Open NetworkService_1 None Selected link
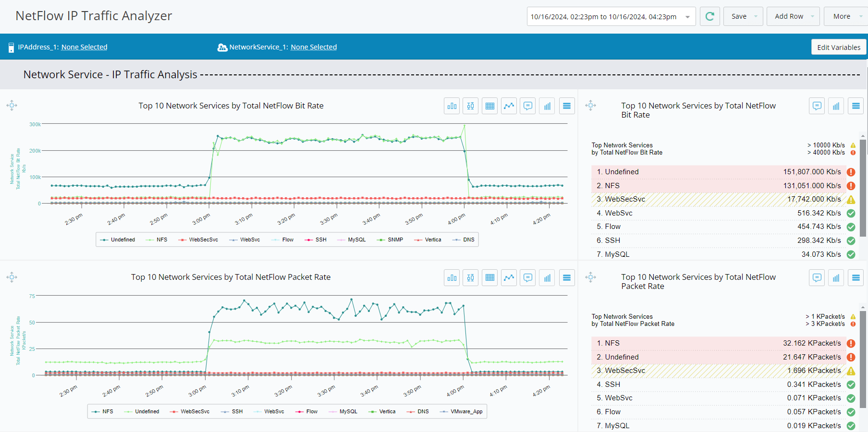 click(314, 47)
